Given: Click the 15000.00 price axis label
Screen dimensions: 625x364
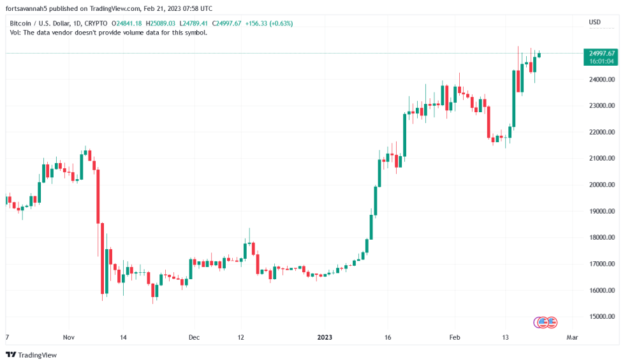Looking at the screenshot, I should pos(602,317).
